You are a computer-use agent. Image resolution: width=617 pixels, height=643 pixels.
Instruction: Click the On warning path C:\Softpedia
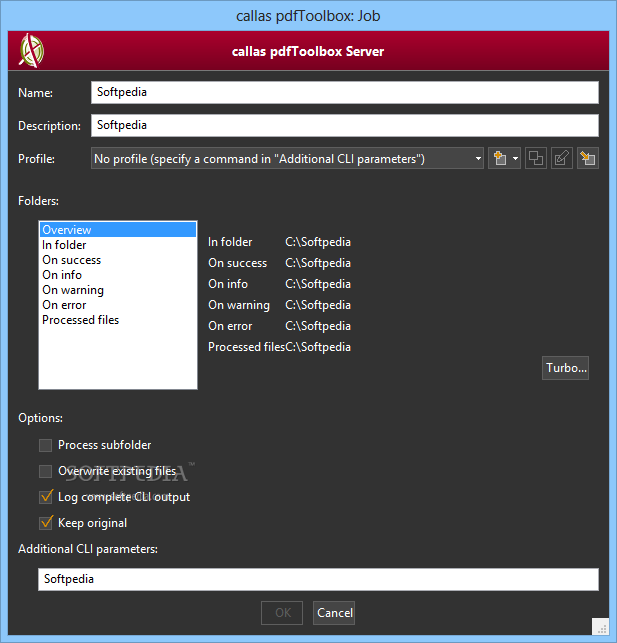[x=318, y=305]
